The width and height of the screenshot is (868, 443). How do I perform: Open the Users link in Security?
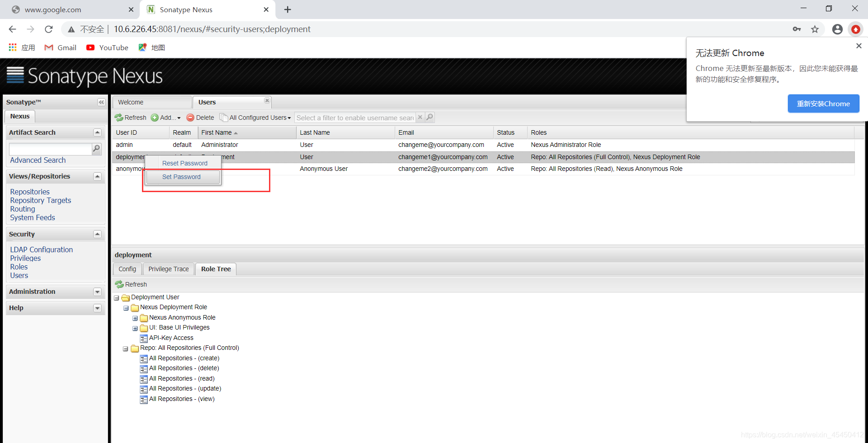click(x=19, y=275)
